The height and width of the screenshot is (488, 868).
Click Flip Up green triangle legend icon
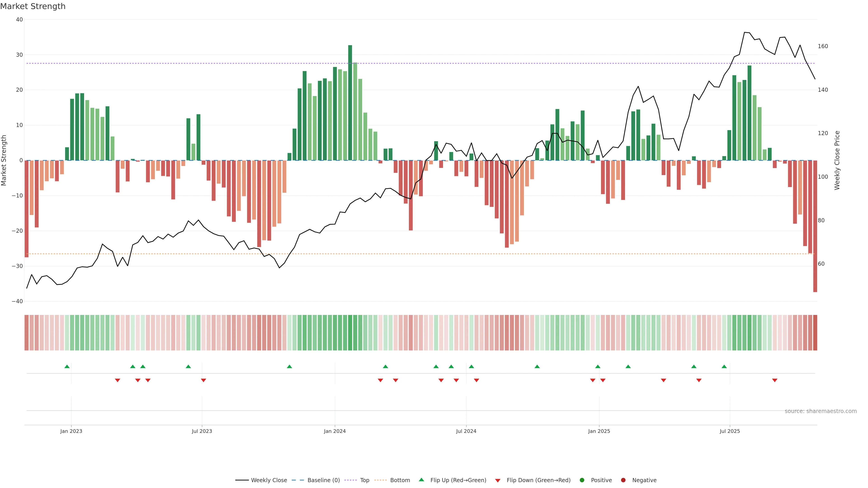pos(421,480)
